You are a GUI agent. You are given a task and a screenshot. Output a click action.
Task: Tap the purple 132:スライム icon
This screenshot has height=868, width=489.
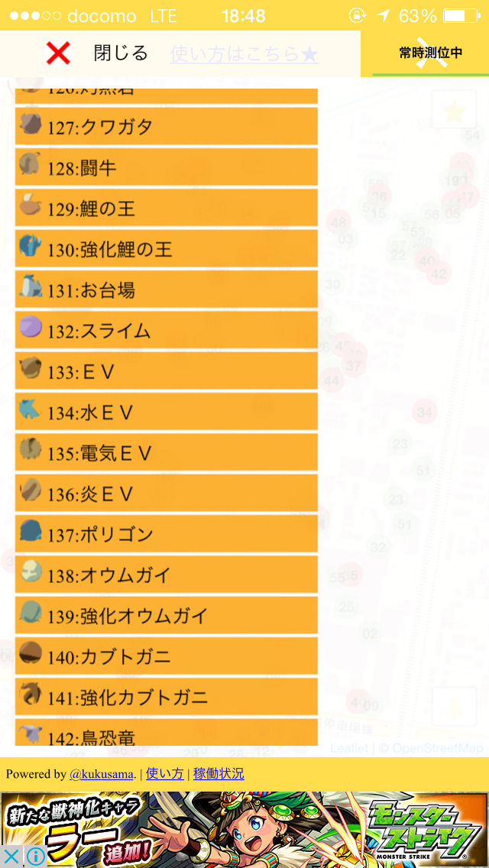tap(30, 326)
